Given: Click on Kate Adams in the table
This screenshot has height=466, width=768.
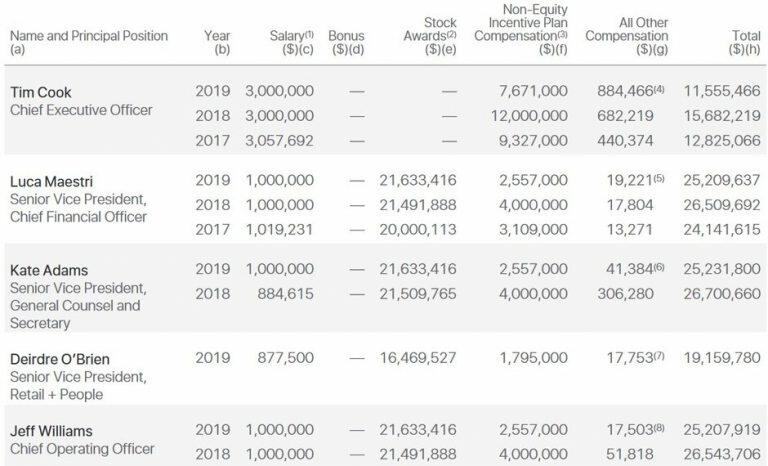Looking at the screenshot, I should tap(48, 269).
